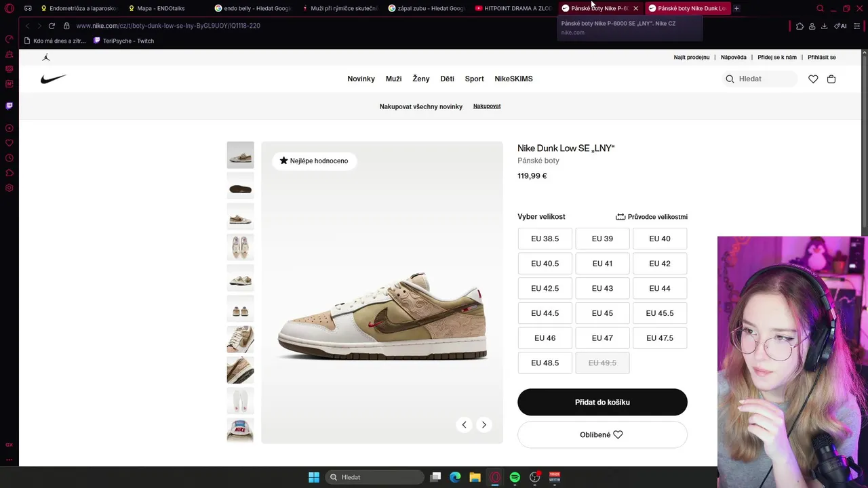Image resolution: width=868 pixels, height=488 pixels.
Task: Open browser extensions cube icon
Action: point(800,26)
